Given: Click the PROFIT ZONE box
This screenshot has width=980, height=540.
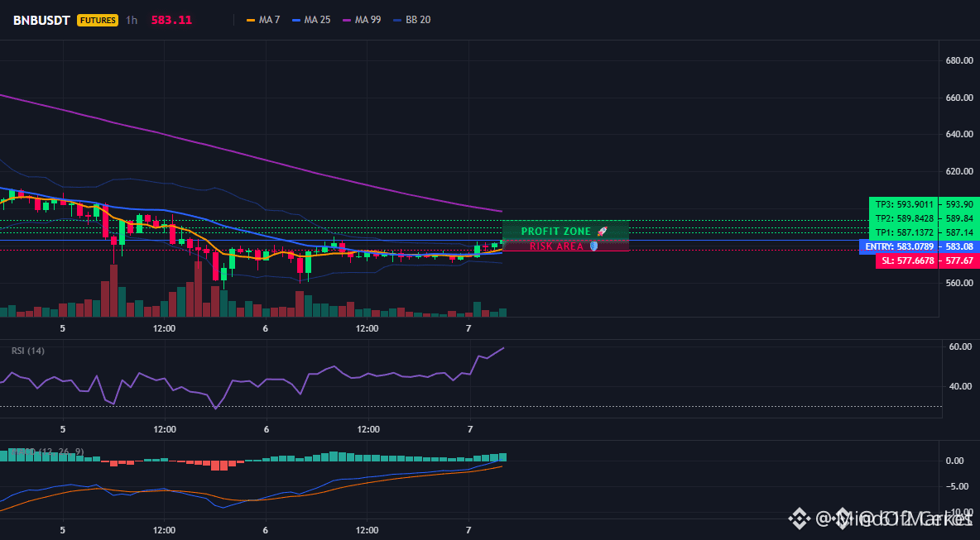Looking at the screenshot, I should point(565,231).
